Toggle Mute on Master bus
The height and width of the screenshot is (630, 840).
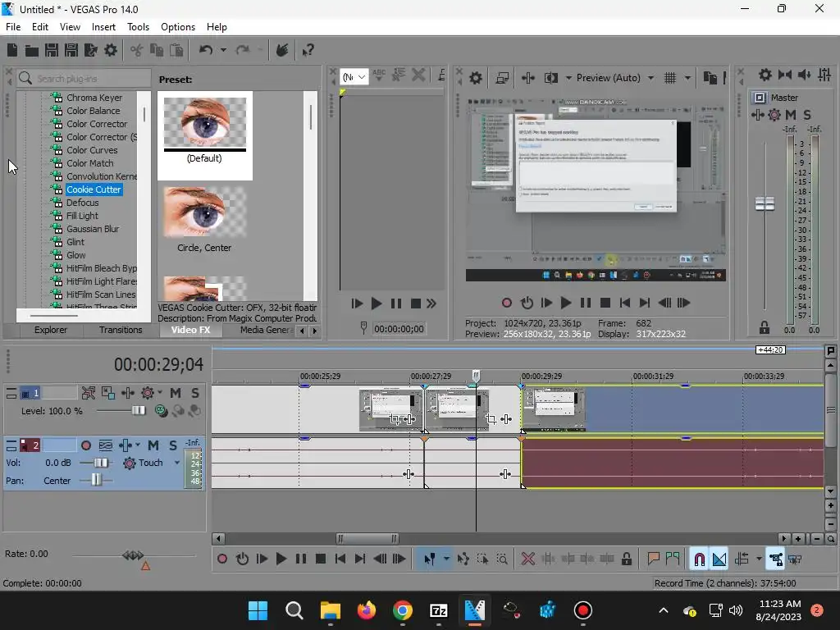790,115
